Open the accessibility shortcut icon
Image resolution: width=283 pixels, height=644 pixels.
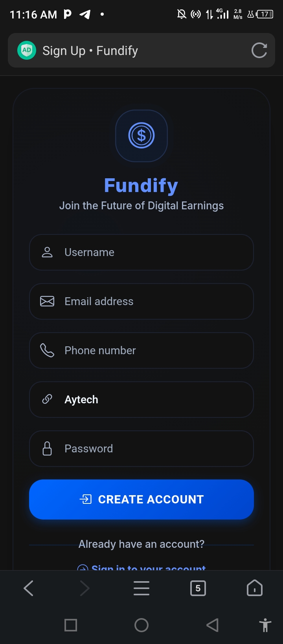(x=265, y=625)
